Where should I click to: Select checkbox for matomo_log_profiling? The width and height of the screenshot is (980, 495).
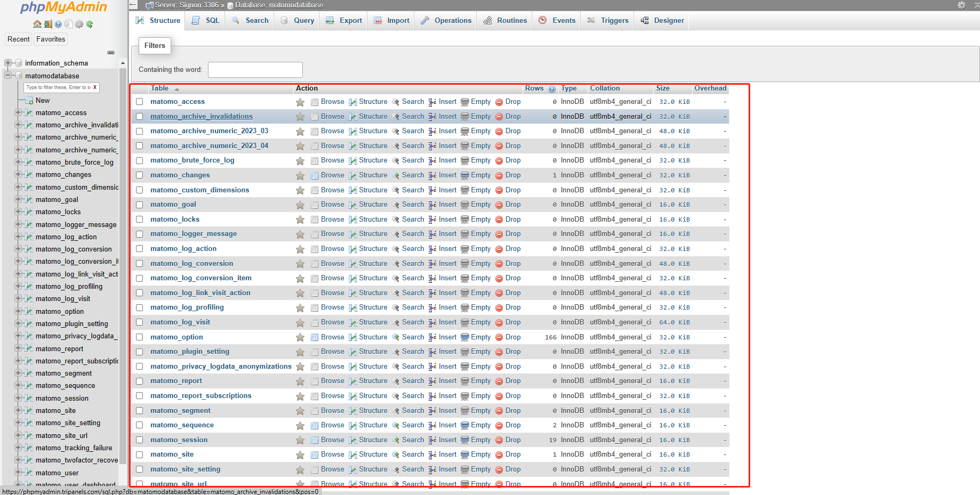point(140,307)
